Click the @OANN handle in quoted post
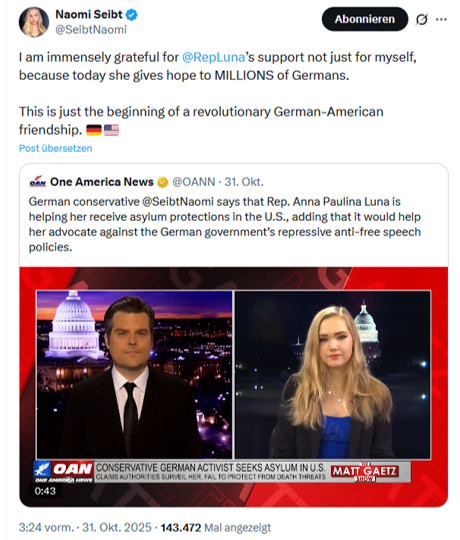 (x=194, y=182)
